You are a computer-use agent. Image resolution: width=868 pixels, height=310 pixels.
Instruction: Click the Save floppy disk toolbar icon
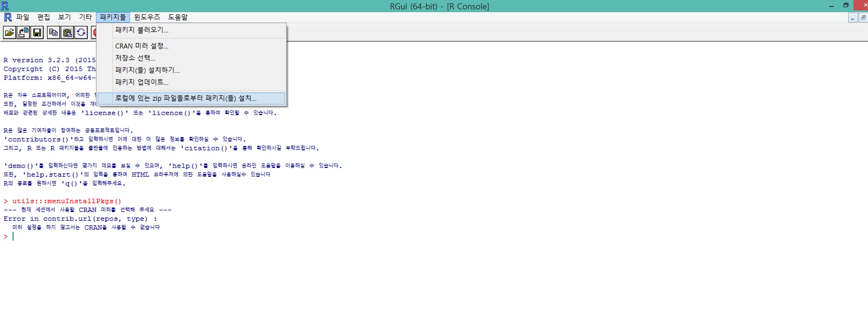pyautogui.click(x=37, y=32)
